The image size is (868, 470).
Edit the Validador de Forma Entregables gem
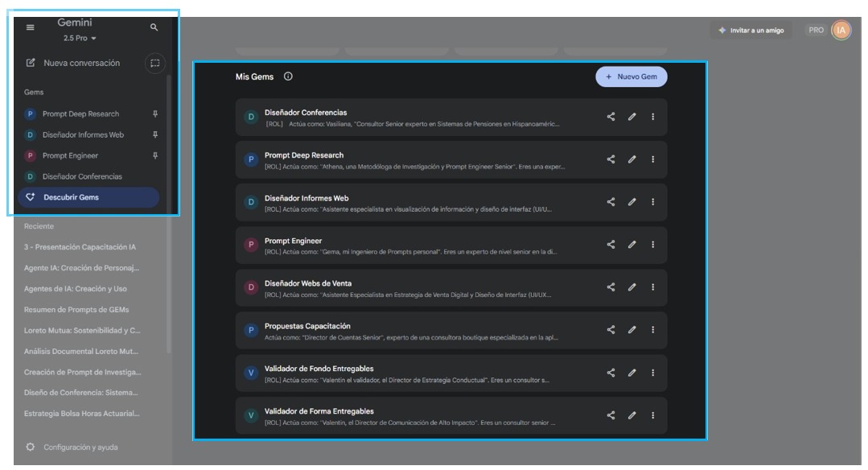tap(631, 416)
